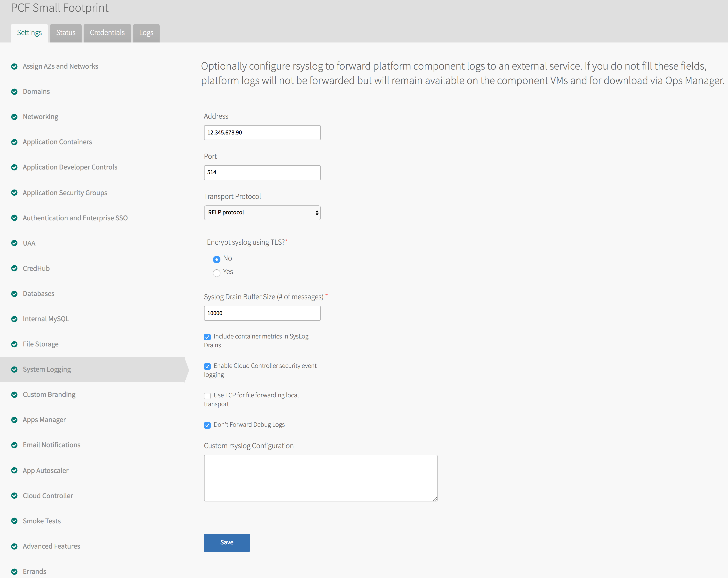Screen dimensions: 728x578
Task: Click the check icon next to Internal MySQL
Action: point(14,319)
